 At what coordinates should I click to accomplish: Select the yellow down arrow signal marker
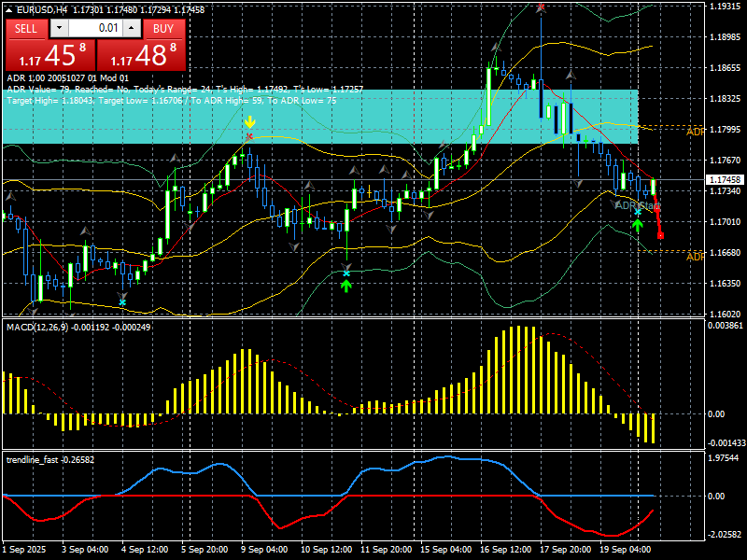pyautogui.click(x=249, y=122)
